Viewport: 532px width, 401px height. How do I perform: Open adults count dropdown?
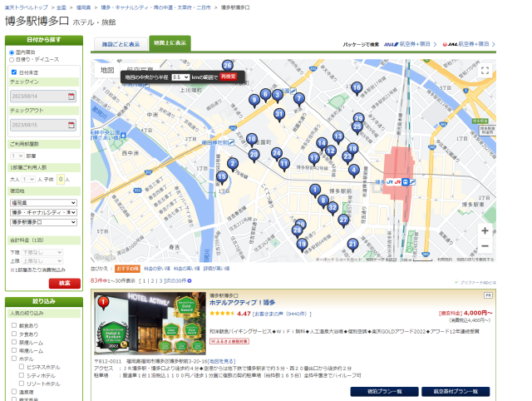tap(28, 179)
